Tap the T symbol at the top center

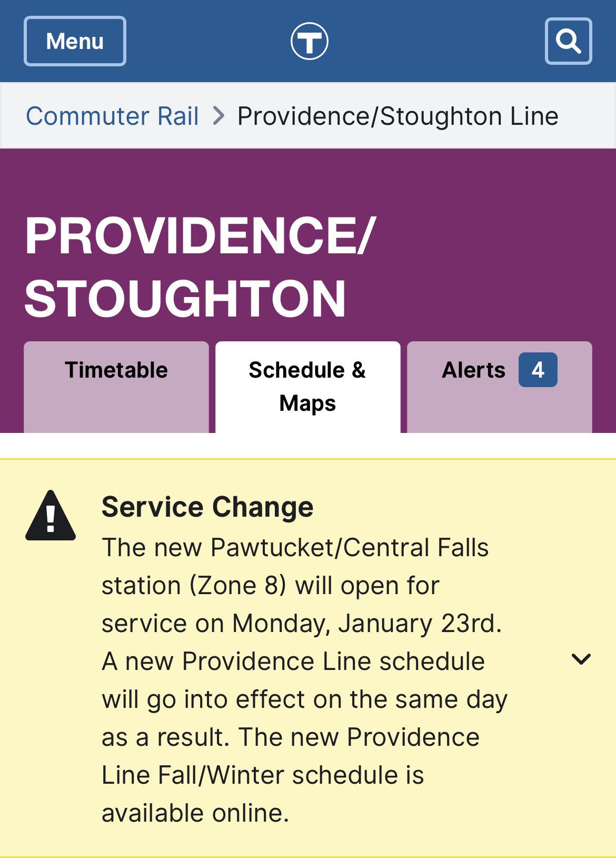click(x=308, y=41)
